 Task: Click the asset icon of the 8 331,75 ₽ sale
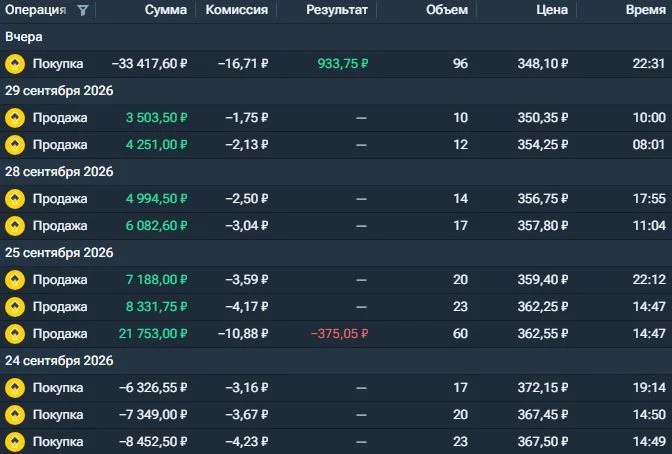15,307
